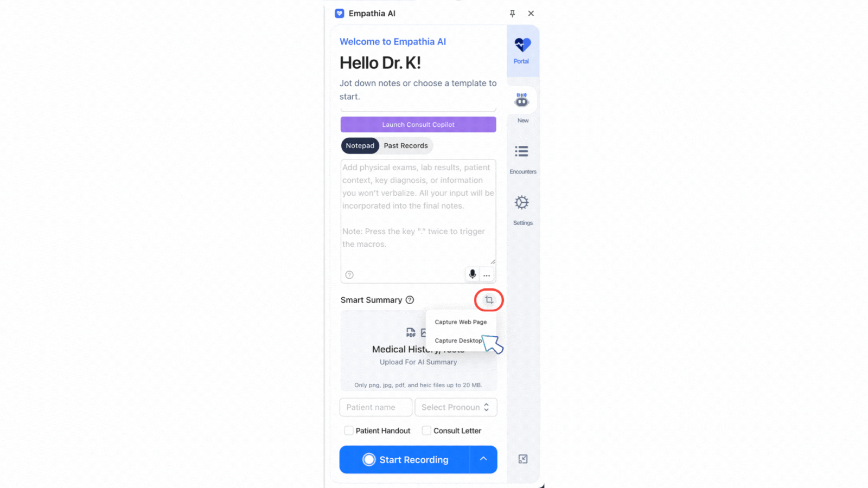
Task: Click the collapse panel icon at bottom right
Action: tap(523, 459)
